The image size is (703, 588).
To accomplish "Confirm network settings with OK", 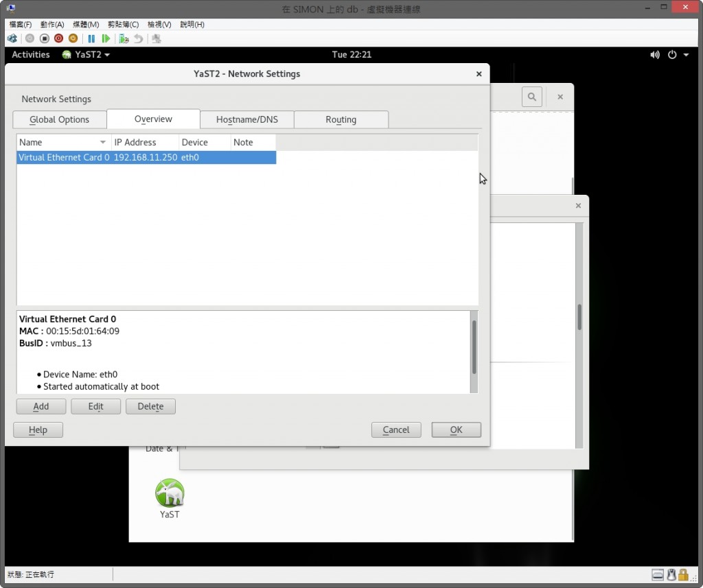I will [x=456, y=430].
